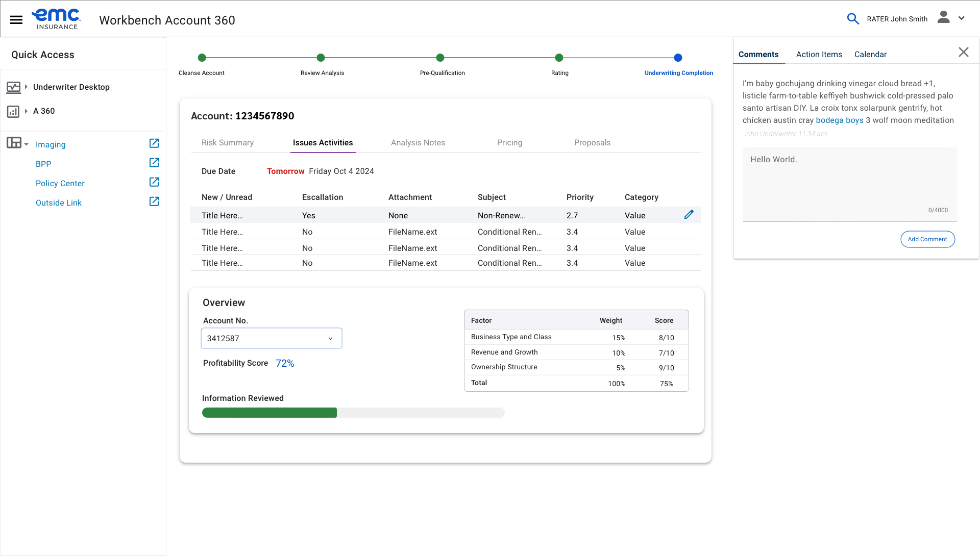
Task: Click the pencil edit icon in first row
Action: tap(689, 215)
